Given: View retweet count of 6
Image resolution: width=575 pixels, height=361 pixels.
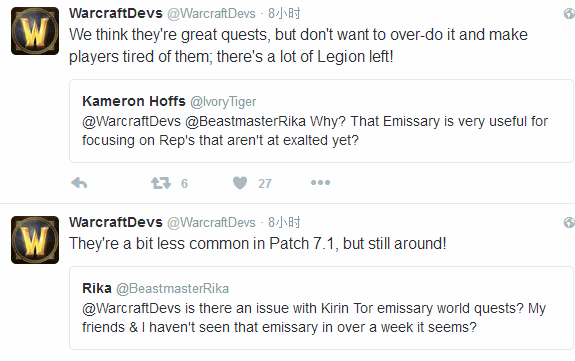Looking at the screenshot, I should coord(184,183).
